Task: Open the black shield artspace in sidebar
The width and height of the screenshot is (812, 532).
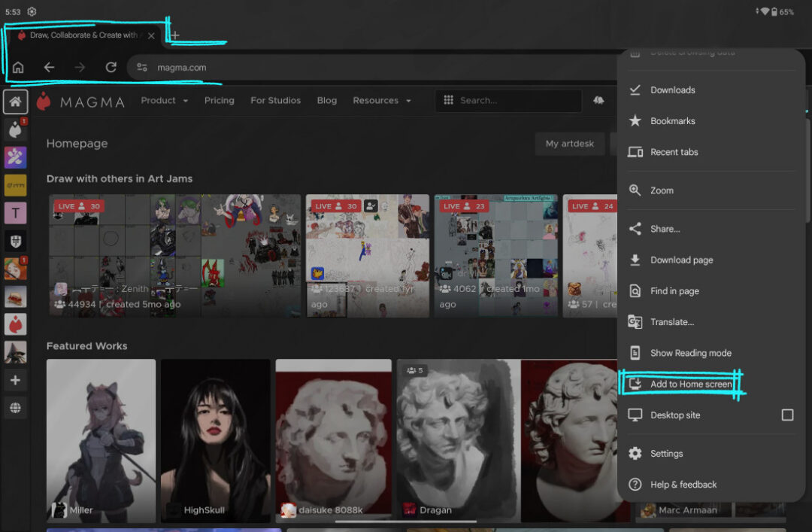Action: 16,241
